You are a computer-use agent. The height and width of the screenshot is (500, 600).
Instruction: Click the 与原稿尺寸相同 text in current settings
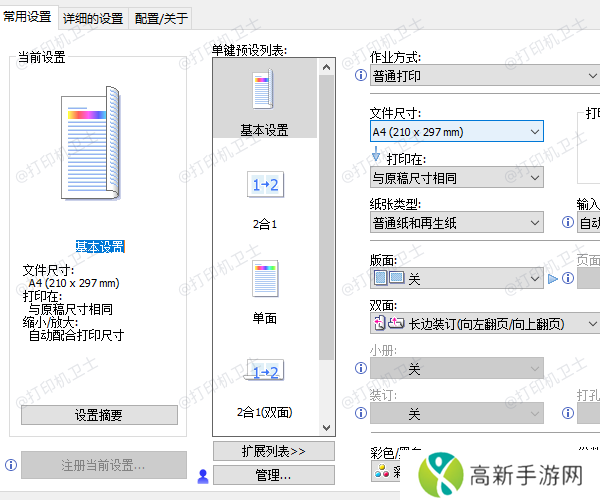(x=71, y=309)
